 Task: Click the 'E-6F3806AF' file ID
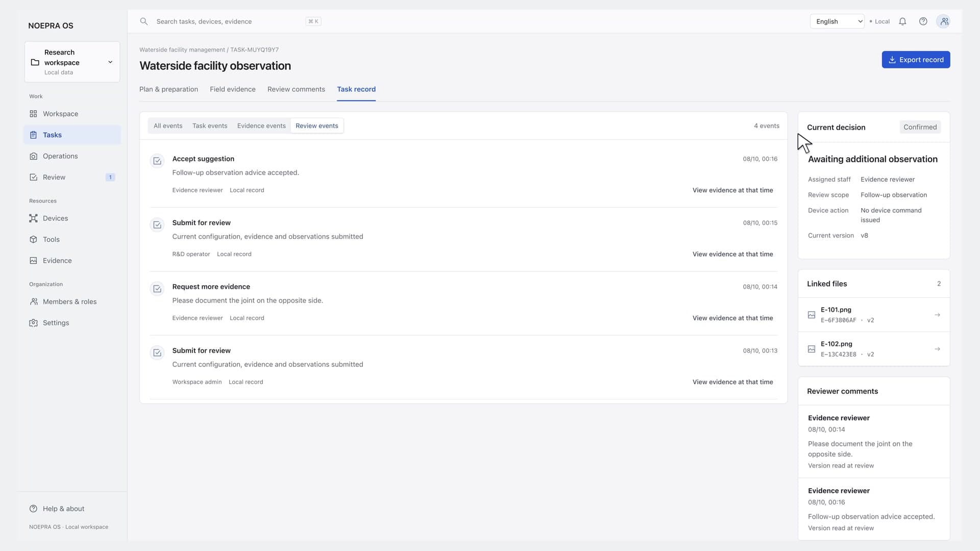tap(838, 320)
